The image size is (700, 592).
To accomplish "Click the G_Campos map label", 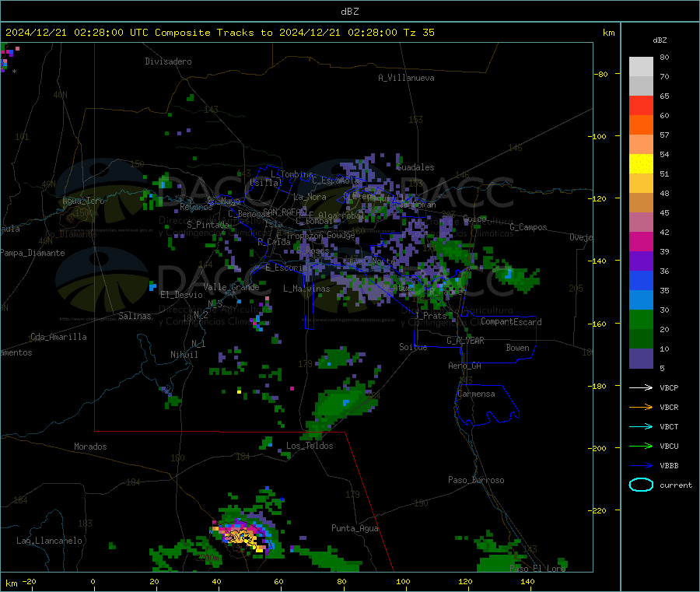I will click(x=529, y=227).
